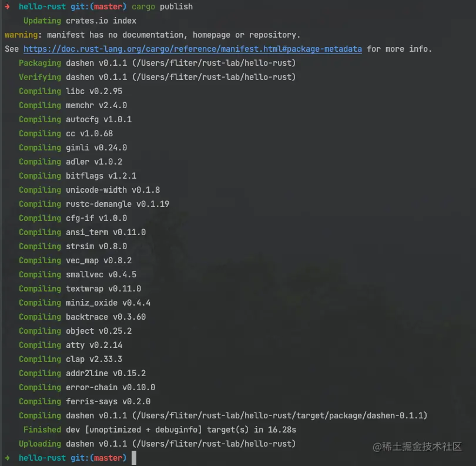Screen dimensions: 476x466
Task: Click the 'Compiling clap v2.33.3' line
Action: coord(71,359)
